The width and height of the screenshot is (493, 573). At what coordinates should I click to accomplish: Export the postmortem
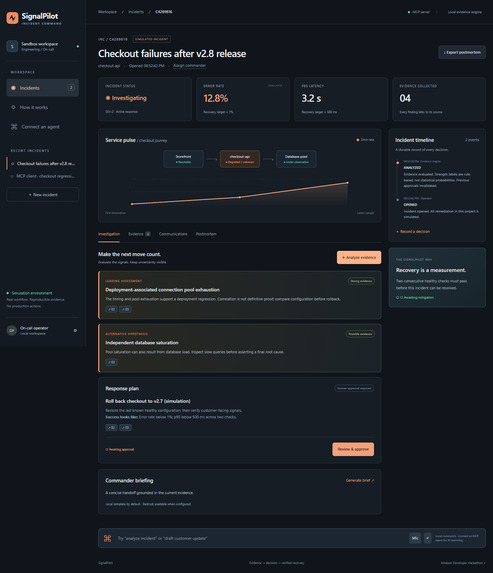click(x=462, y=52)
